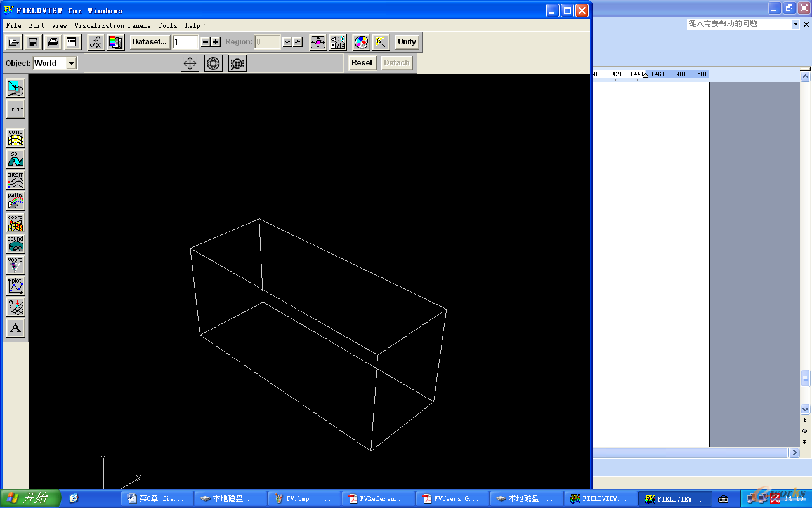This screenshot has height=508, width=812.
Task: Select the text annotation A tool
Action: point(15,328)
